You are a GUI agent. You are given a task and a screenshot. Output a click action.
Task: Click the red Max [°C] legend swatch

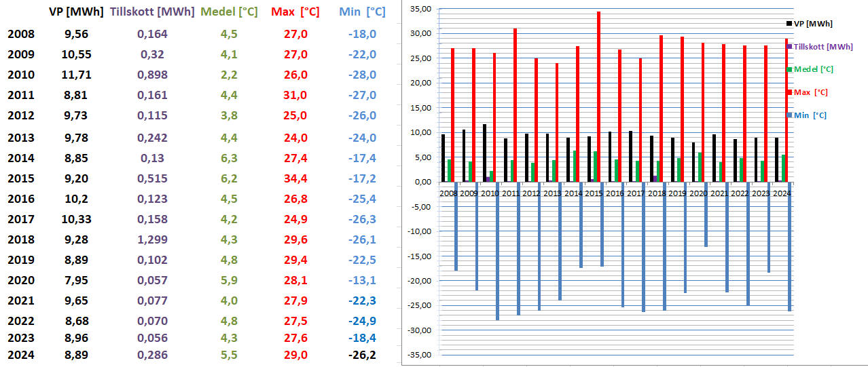(x=789, y=92)
